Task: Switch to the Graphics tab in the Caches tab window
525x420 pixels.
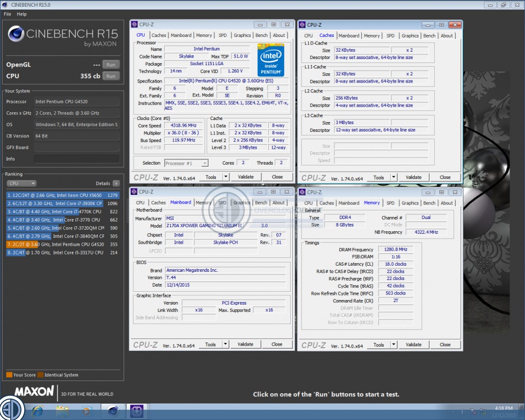Action: (x=410, y=35)
